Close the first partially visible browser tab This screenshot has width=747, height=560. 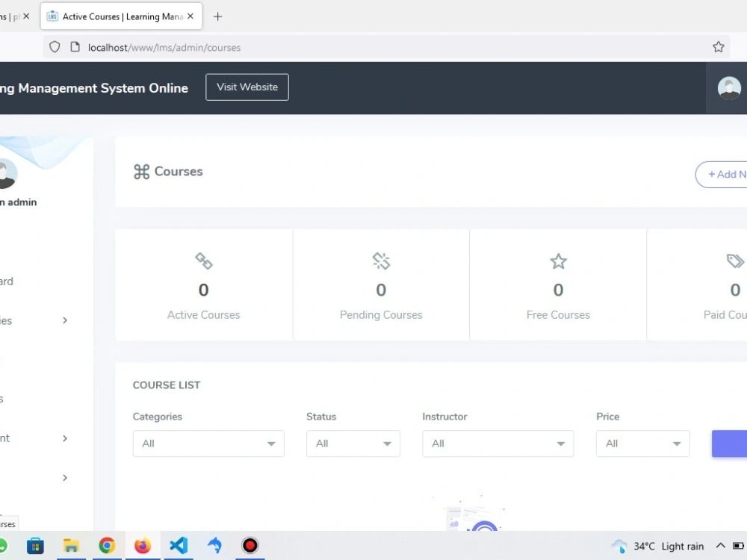click(x=26, y=16)
